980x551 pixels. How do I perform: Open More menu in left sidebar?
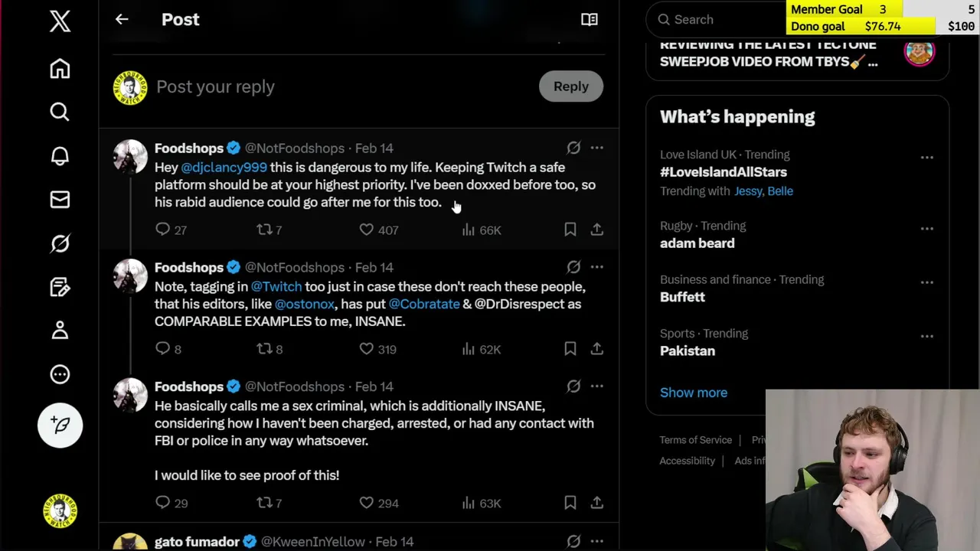click(60, 374)
